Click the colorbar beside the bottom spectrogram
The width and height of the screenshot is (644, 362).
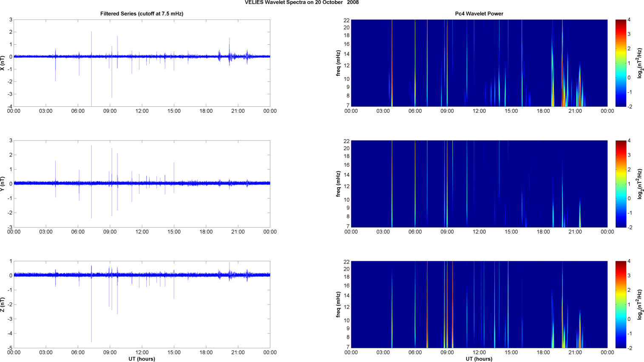(x=621, y=305)
